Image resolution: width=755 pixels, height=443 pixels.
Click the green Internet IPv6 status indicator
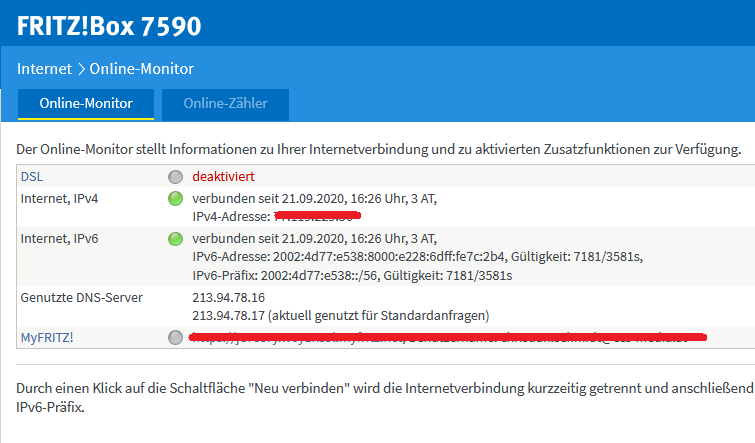(175, 238)
